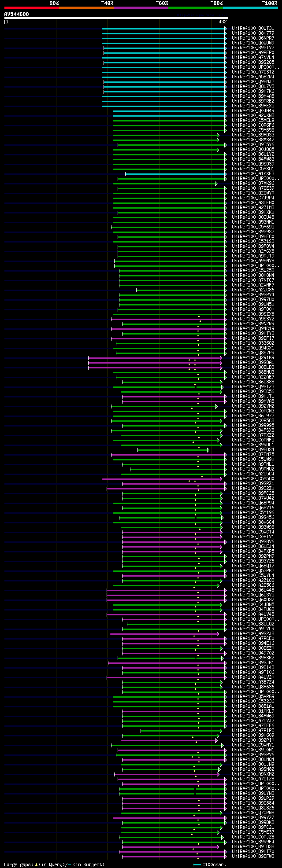Click the Large gaps legend text

coord(54,864)
